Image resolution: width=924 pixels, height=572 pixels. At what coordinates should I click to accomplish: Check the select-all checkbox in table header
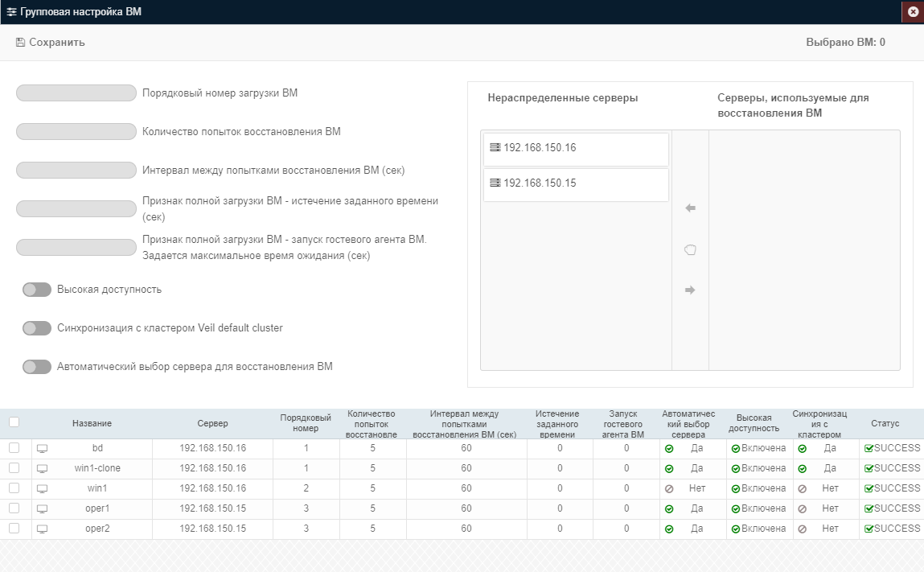coord(14,422)
